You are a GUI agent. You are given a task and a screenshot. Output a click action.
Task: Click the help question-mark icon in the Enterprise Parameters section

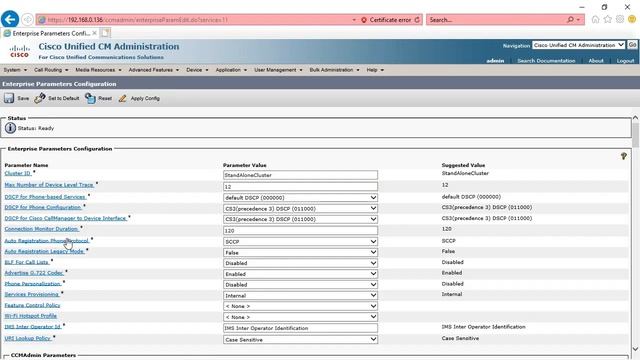coord(624,156)
